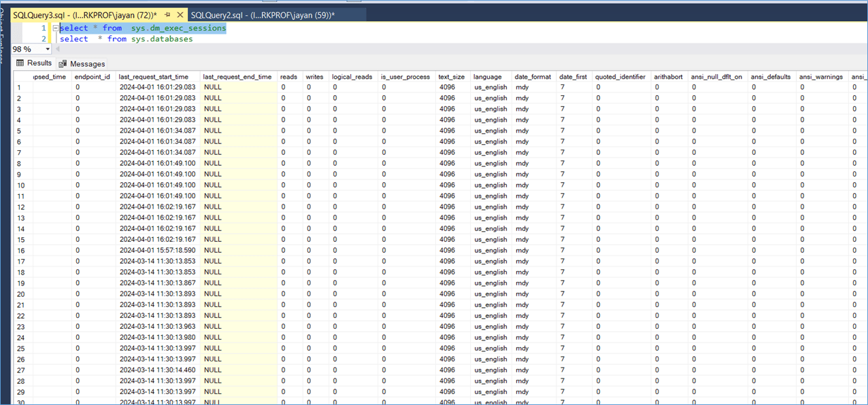Switch to the SQLQuery2.sql tab
The width and height of the screenshot is (868, 405).
263,15
